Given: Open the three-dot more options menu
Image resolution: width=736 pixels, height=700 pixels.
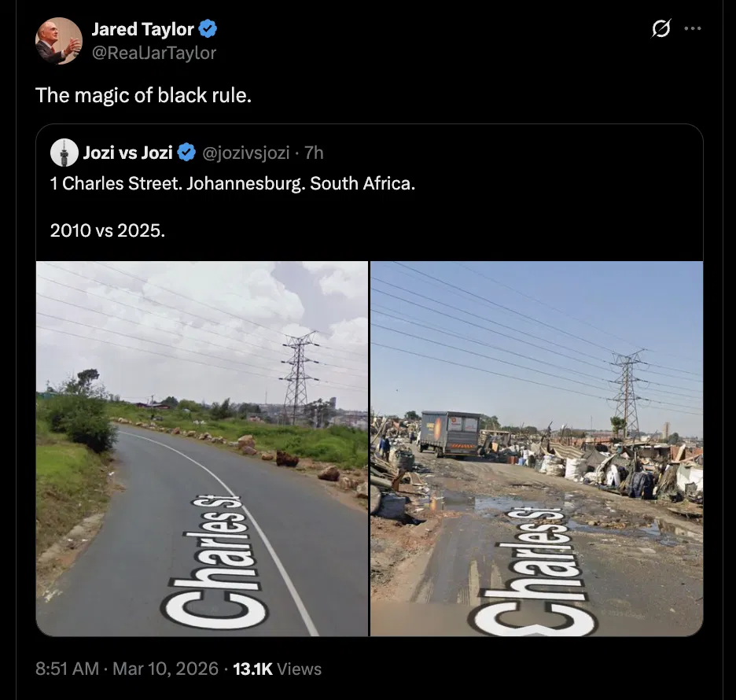Looking at the screenshot, I should [x=692, y=29].
